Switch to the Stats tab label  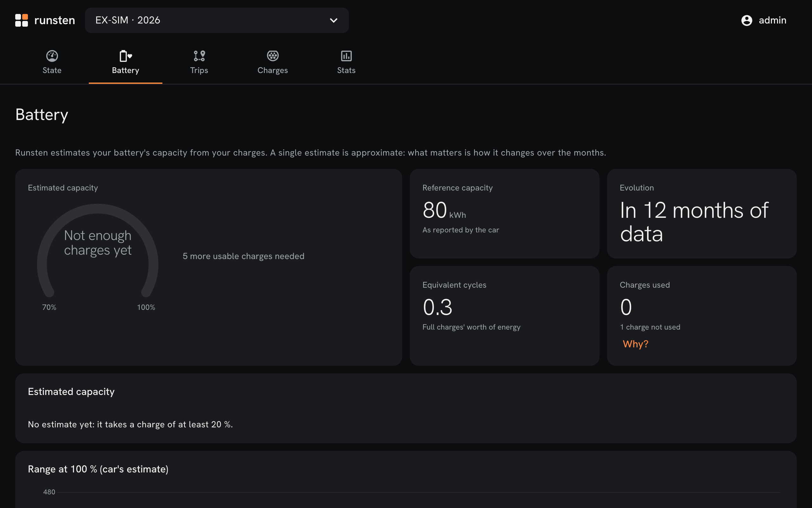pos(346,70)
